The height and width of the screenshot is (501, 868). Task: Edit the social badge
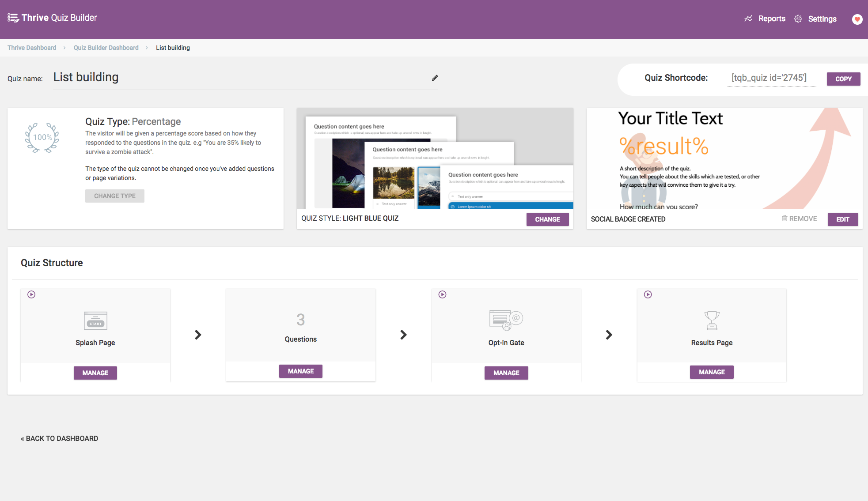tap(842, 219)
